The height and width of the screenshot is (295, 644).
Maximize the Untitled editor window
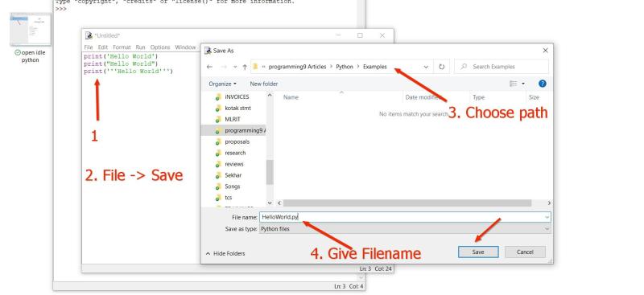click(360, 35)
